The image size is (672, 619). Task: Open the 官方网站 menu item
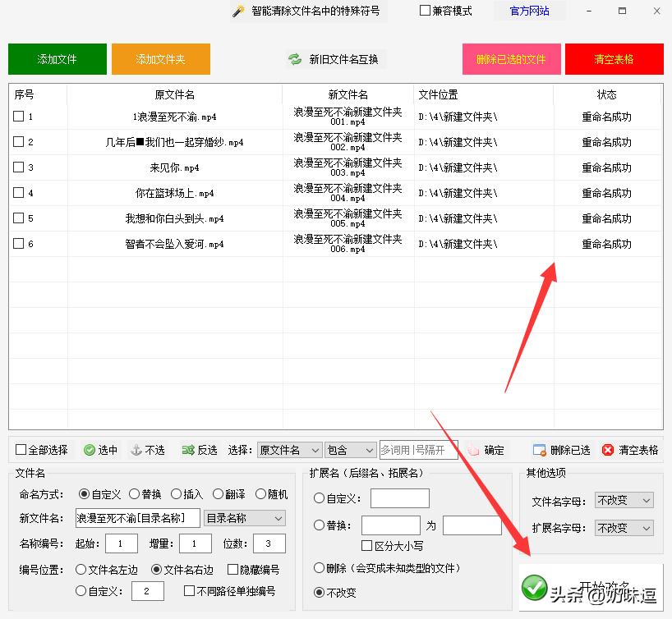529,11
